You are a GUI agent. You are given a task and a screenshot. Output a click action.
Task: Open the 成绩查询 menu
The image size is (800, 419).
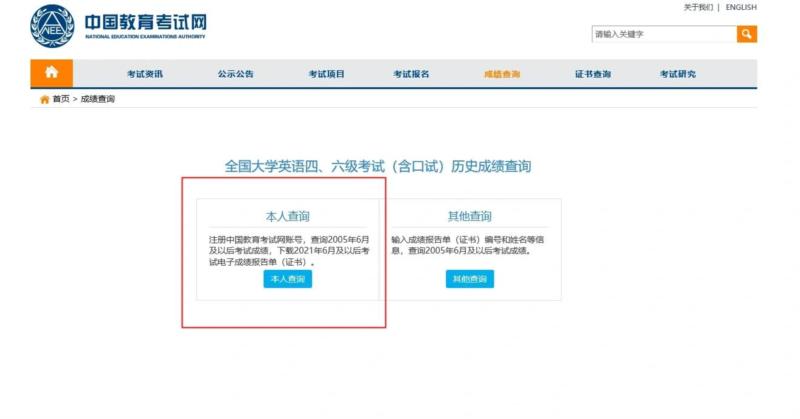click(502, 74)
